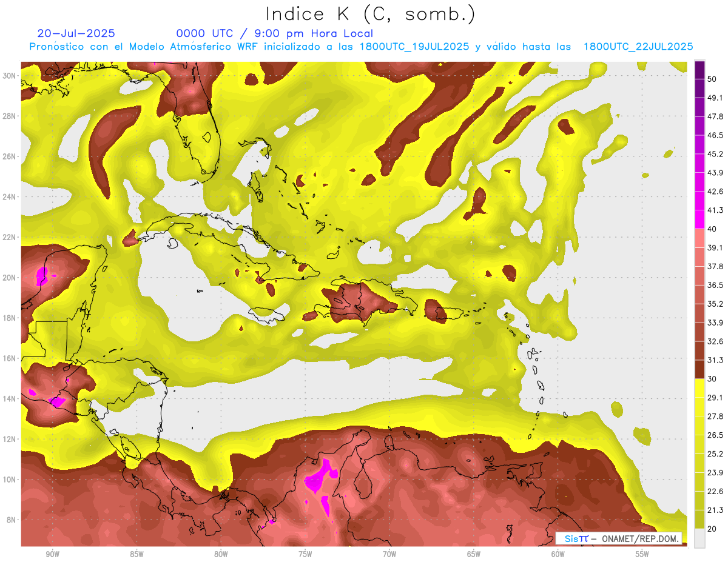The width and height of the screenshot is (728, 562).
Task: Click the longitude axis label "70W"
Action: [389, 554]
